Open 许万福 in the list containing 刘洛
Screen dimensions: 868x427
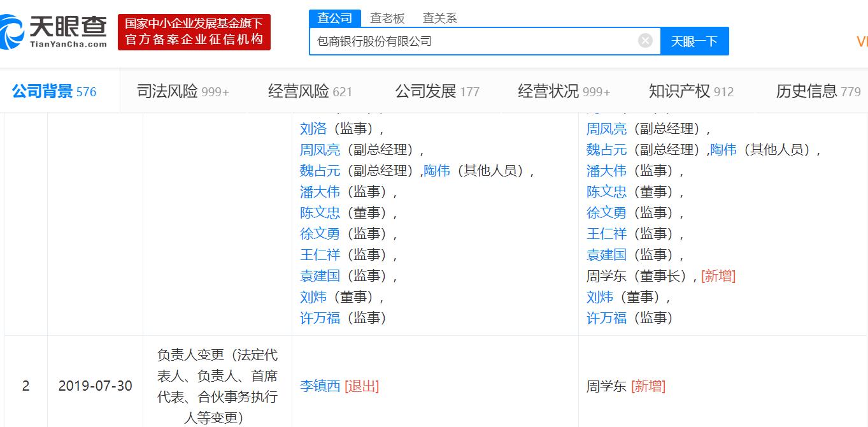[x=320, y=318]
